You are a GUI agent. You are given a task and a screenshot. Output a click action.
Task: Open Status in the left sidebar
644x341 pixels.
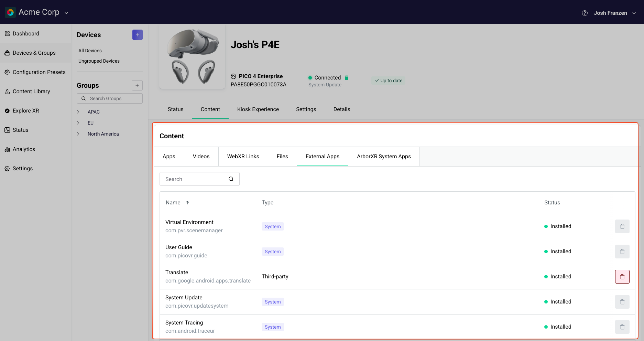[x=35, y=130]
